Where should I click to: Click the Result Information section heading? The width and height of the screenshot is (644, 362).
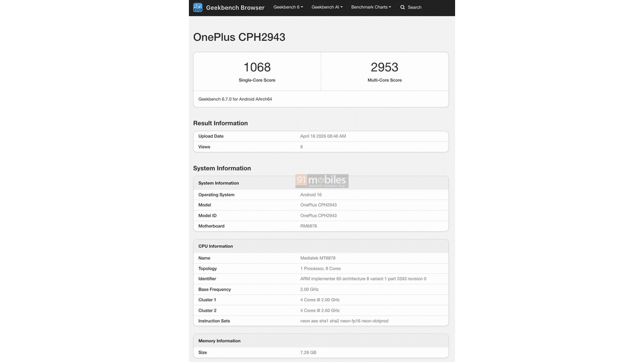(x=221, y=123)
